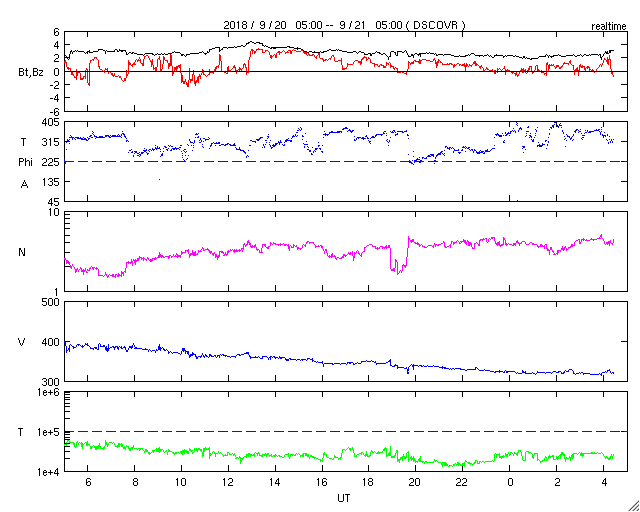
Task: Click the '18' hour label on the time axis
Action: tap(369, 482)
